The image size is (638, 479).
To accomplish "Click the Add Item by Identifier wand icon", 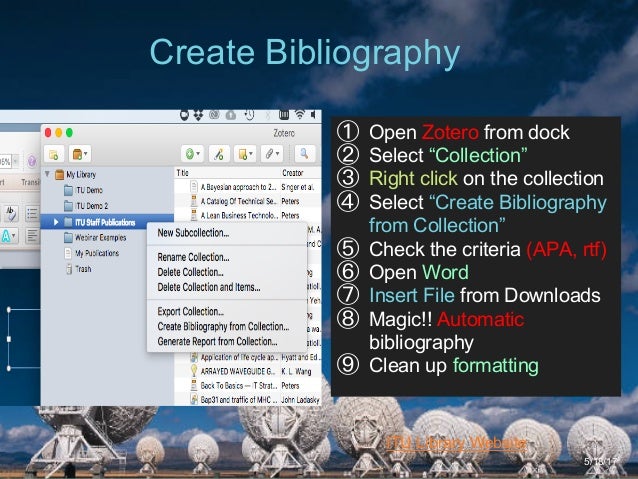I will click(x=219, y=154).
